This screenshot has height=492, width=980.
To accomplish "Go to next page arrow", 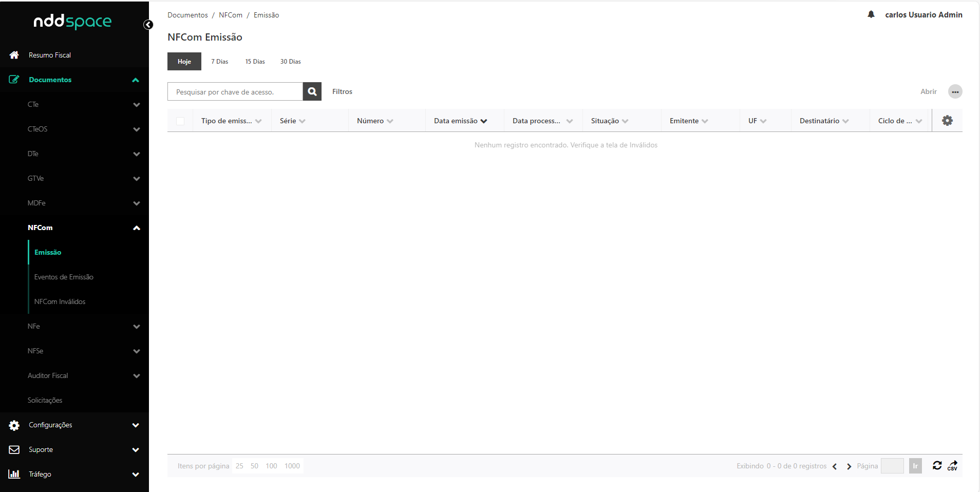I will point(849,466).
